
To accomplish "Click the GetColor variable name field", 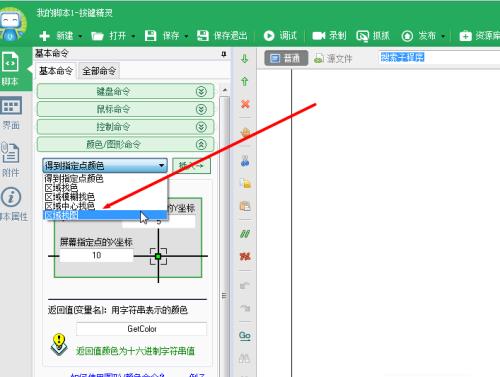I will (141, 329).
